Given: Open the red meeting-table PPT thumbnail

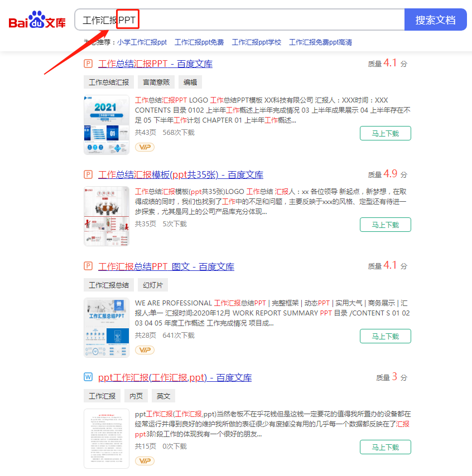Looking at the screenshot, I should pos(107,216).
